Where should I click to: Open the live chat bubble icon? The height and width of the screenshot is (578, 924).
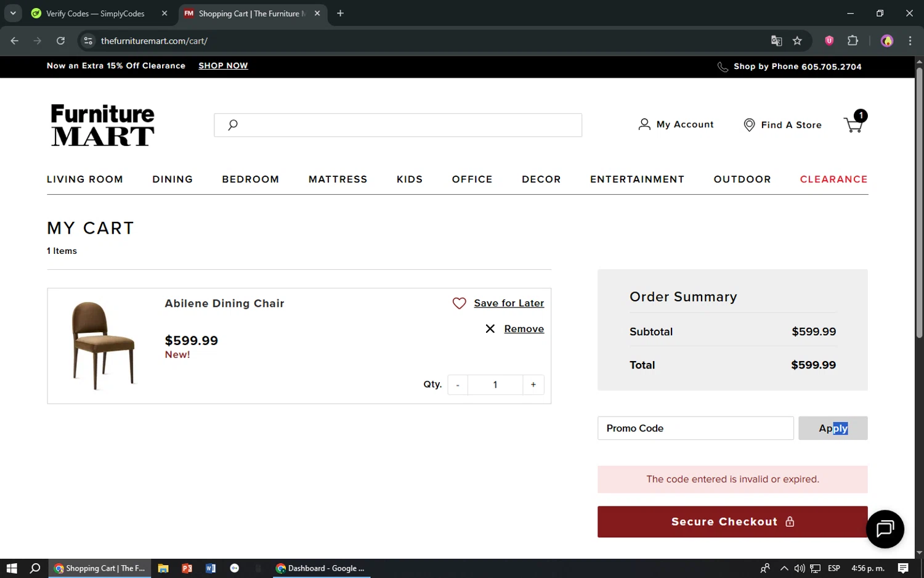[885, 529]
